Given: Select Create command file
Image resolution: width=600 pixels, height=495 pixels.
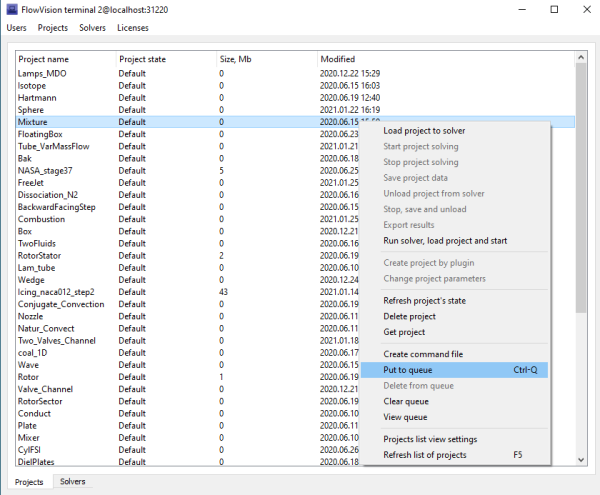Looking at the screenshot, I should click(423, 354).
